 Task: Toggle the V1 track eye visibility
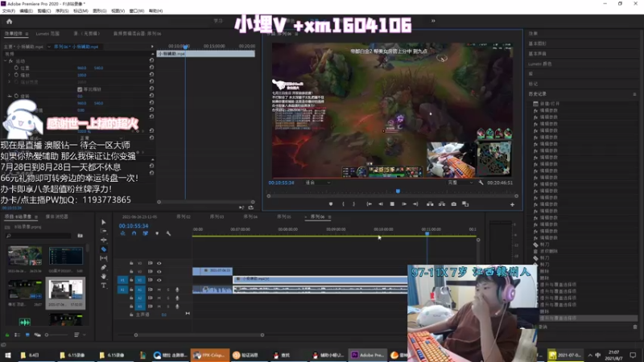[x=159, y=280]
